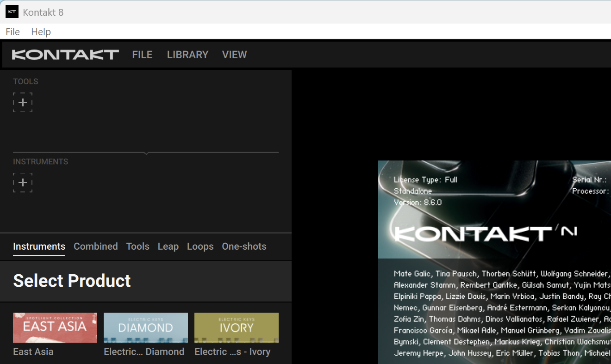Click the Serial Nr. label on the splash
Viewport: 611px width, 364px height.
[589, 180]
